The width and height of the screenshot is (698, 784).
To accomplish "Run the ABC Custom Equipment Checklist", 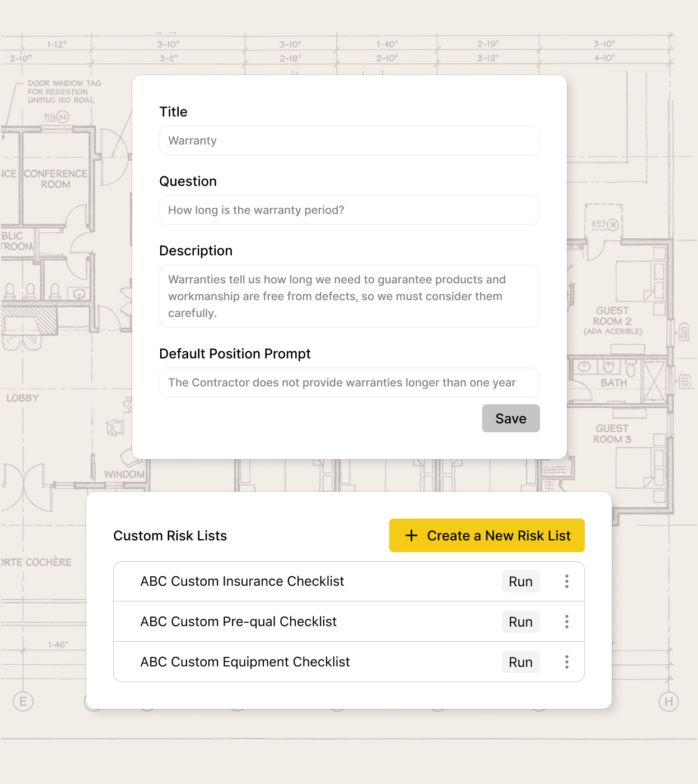I will [x=520, y=662].
